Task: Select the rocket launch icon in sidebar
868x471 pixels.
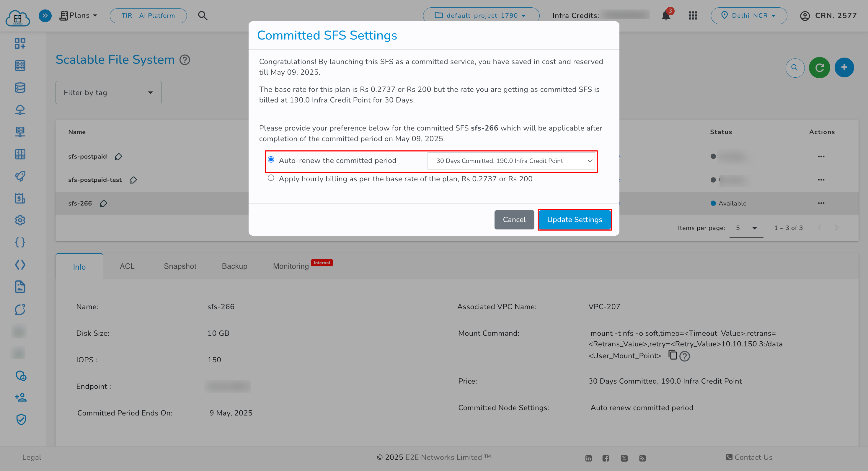Action: click(20, 176)
